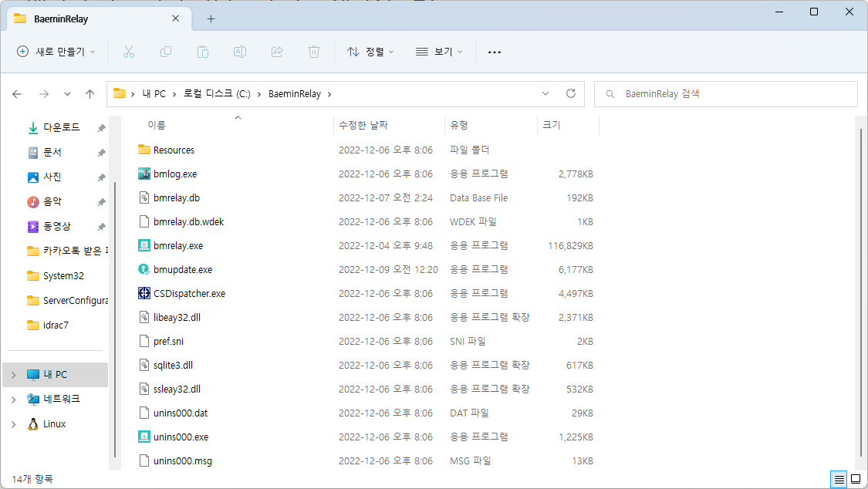Screen dimensions: 868x489
Task: Click the pin icon beside 동영상
Action: pyautogui.click(x=101, y=227)
